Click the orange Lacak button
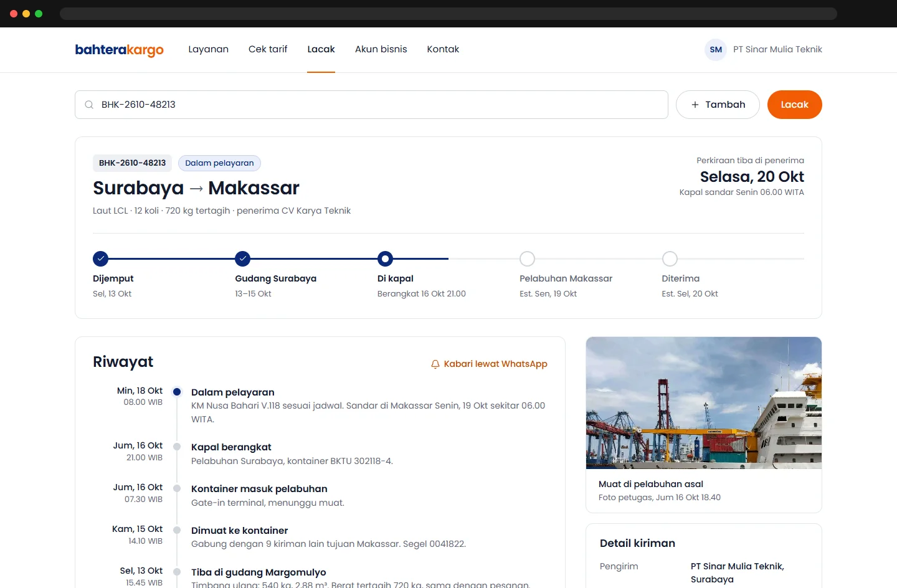This screenshot has width=897, height=588. tap(795, 105)
